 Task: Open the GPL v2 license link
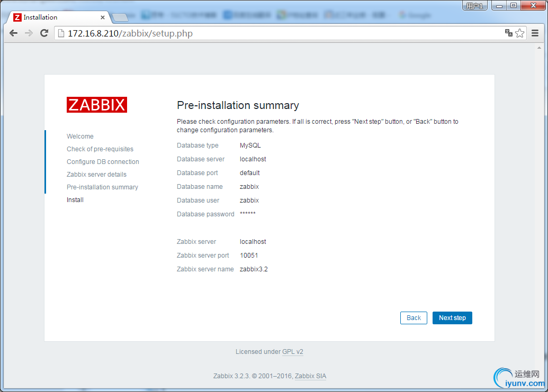(x=292, y=352)
